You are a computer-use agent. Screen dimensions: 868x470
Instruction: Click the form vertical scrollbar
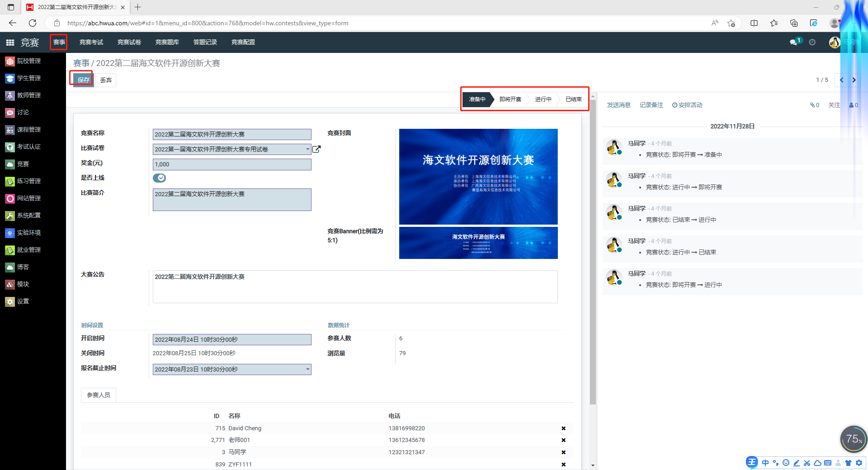point(593,252)
